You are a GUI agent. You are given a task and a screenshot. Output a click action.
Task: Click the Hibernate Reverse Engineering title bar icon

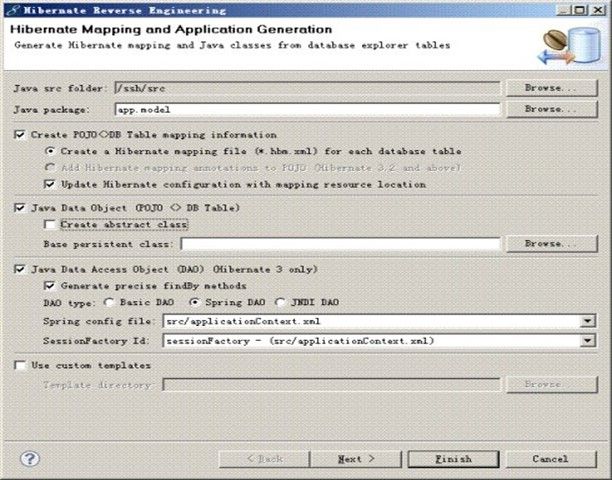click(x=13, y=10)
